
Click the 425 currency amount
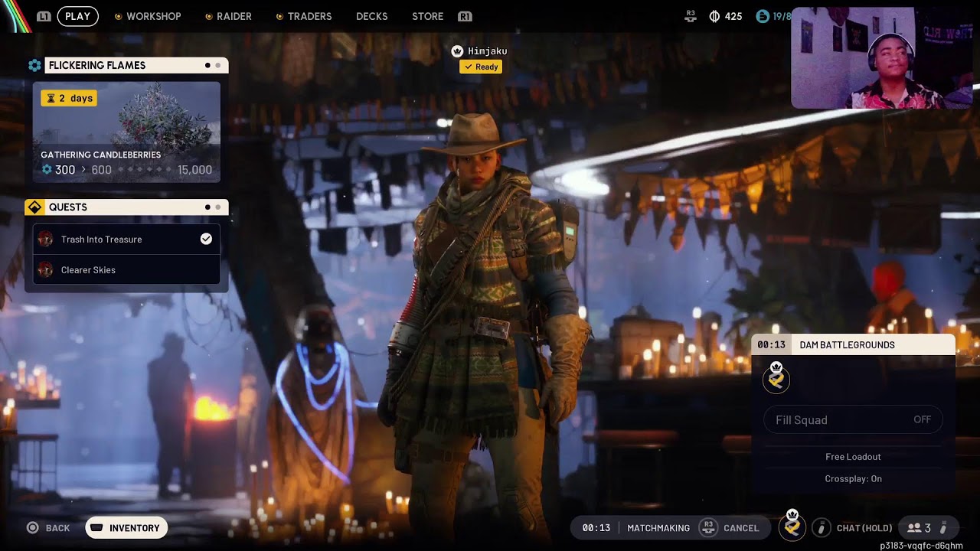tap(733, 16)
